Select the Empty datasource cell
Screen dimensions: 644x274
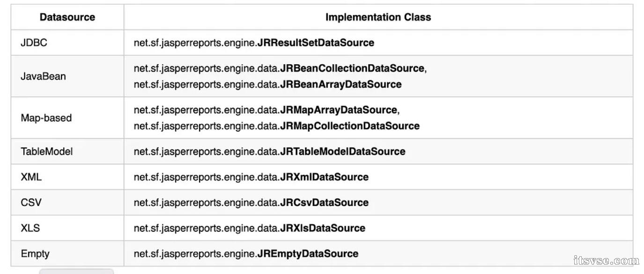click(x=67, y=253)
